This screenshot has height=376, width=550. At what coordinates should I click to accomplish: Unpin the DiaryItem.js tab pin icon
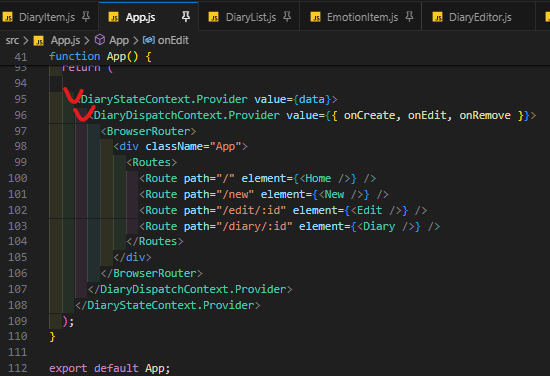click(86, 16)
